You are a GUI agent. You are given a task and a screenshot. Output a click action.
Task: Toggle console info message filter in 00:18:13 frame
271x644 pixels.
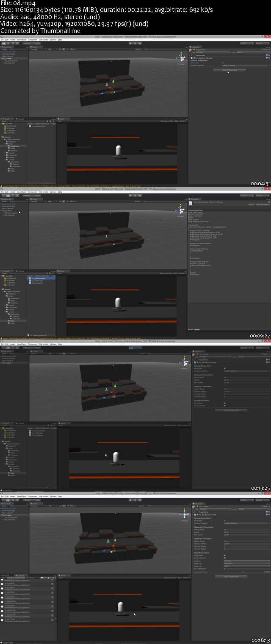click(44, 578)
